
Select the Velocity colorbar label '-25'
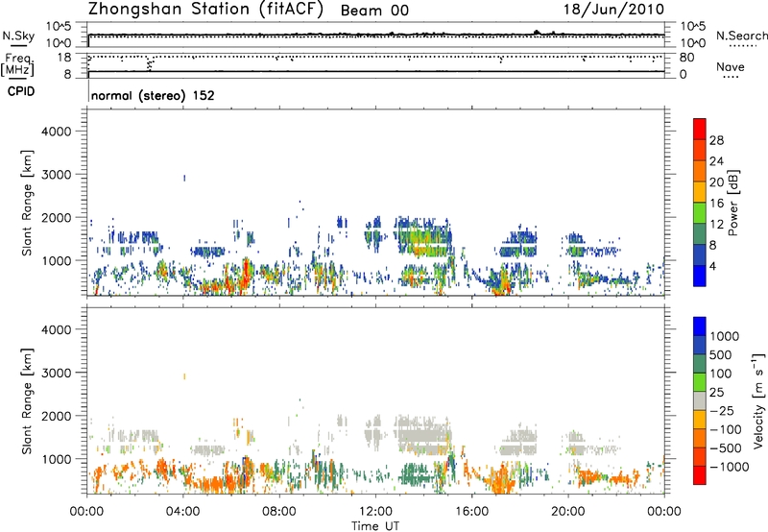pyautogui.click(x=722, y=411)
